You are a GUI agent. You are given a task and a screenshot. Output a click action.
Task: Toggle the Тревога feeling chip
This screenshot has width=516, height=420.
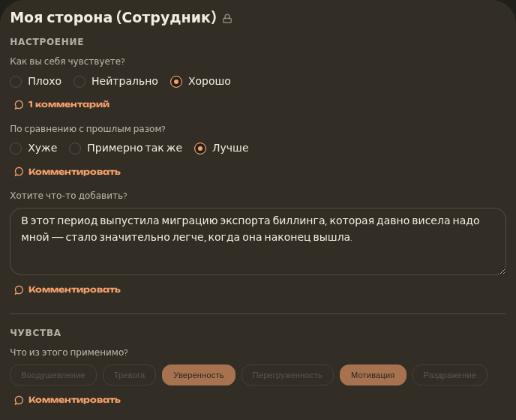tap(129, 375)
